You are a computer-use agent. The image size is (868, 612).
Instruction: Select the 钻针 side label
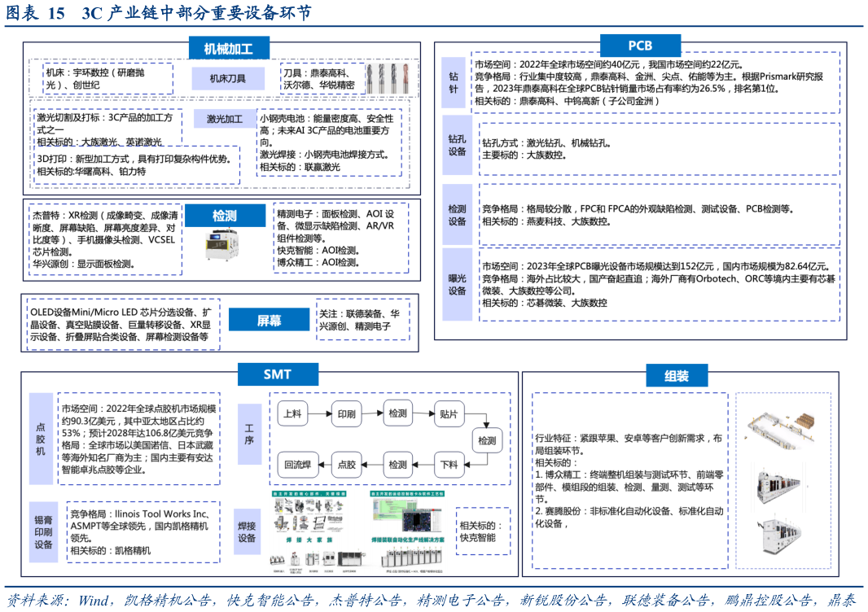click(454, 83)
